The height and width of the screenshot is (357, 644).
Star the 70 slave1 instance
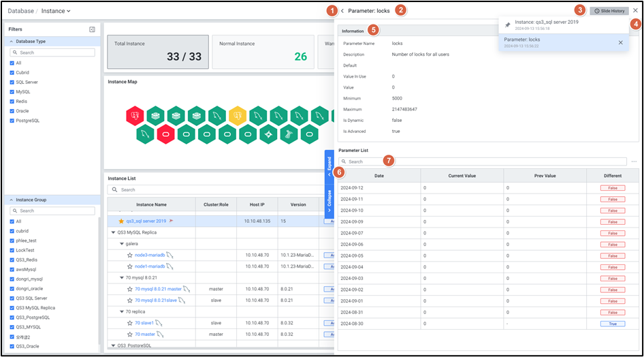click(129, 323)
